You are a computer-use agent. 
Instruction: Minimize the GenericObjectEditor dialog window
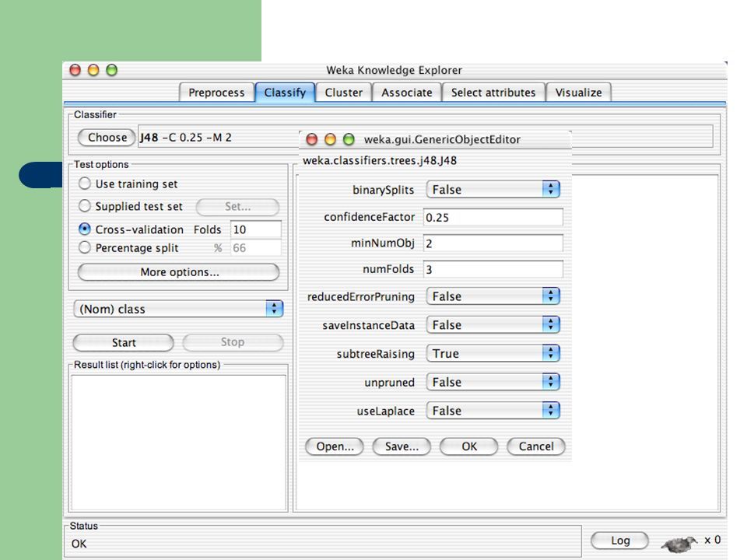[330, 139]
